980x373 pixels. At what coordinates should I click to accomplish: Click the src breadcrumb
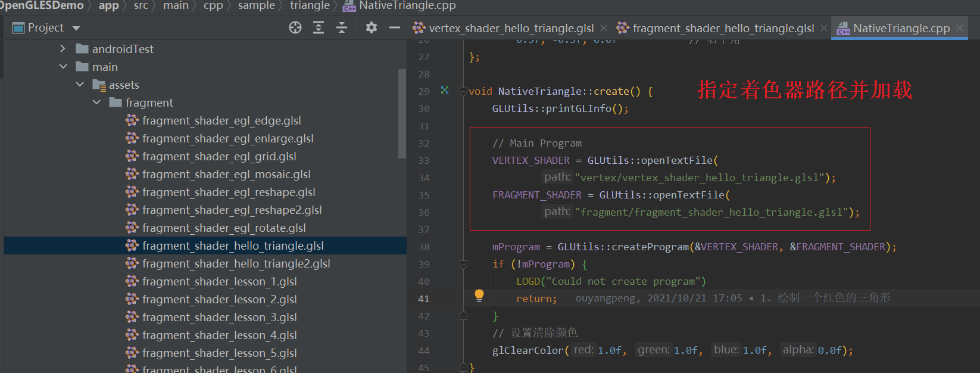[141, 5]
